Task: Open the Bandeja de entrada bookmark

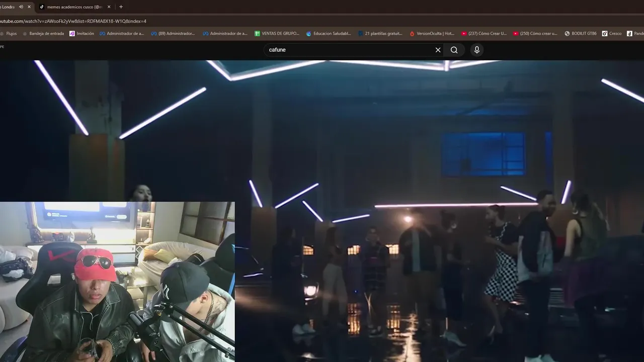Action: 43,34
